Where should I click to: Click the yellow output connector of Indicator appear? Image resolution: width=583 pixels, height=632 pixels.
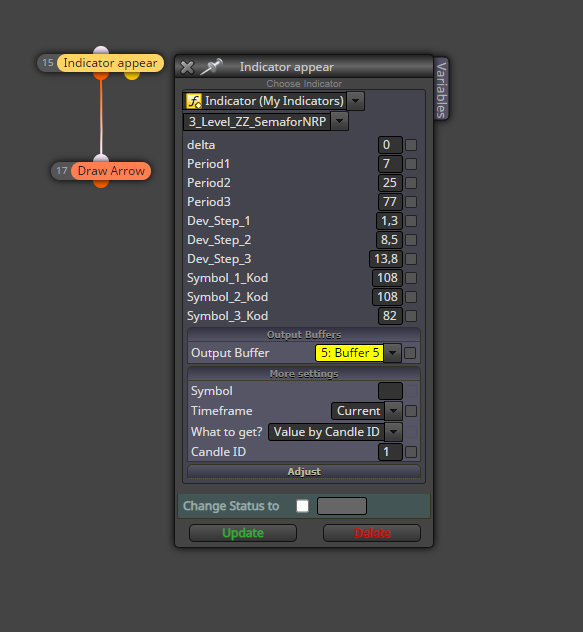[132, 75]
